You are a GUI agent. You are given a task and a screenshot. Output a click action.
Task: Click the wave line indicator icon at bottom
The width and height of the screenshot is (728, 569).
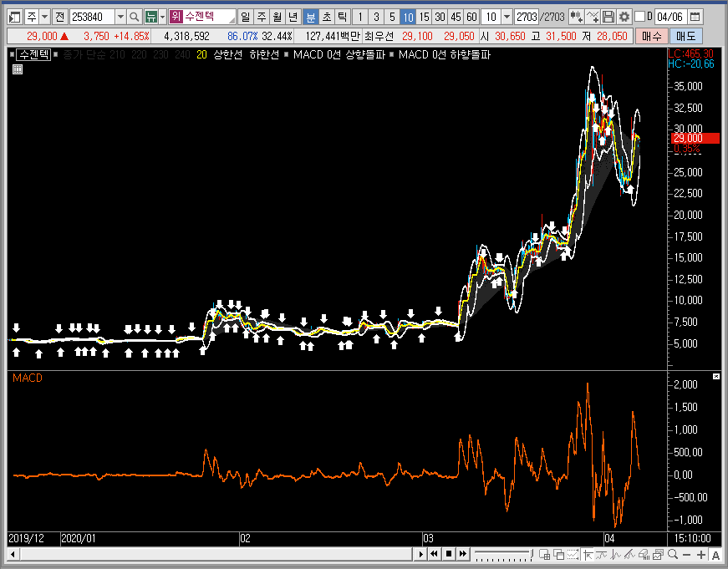(x=601, y=554)
